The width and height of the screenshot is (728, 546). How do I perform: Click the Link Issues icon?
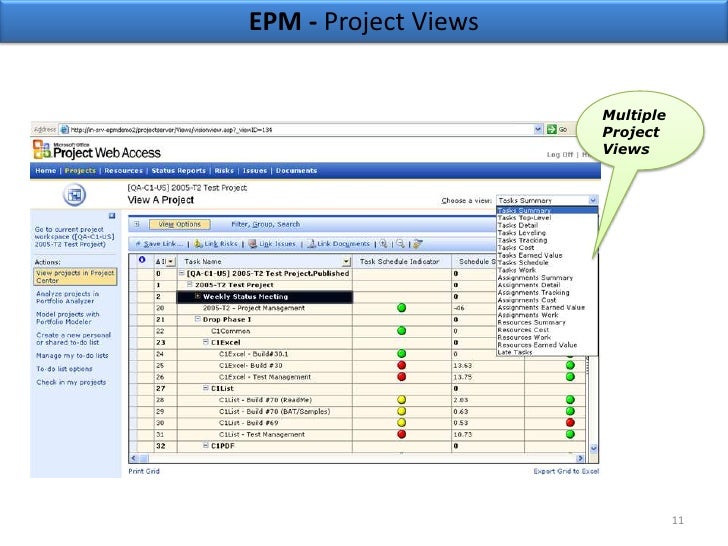(x=253, y=244)
